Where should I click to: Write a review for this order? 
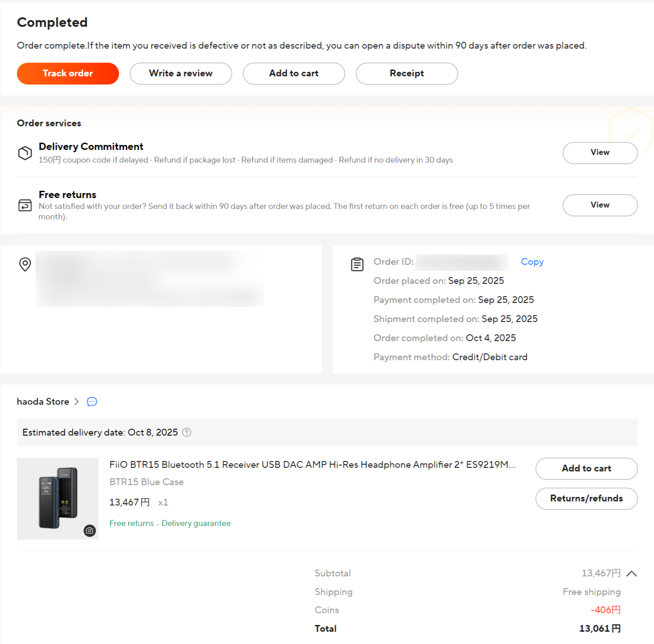tap(181, 74)
